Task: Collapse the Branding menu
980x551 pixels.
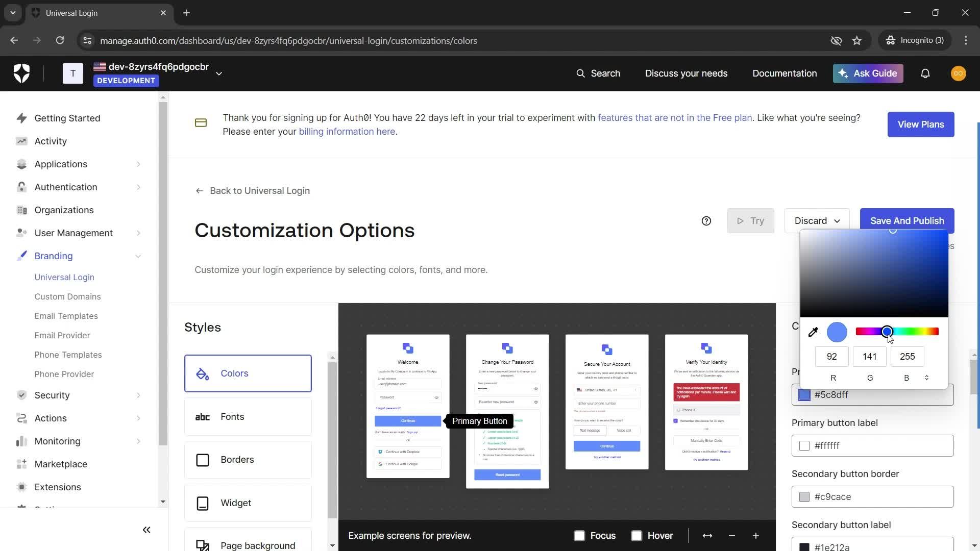Action: [x=138, y=256]
